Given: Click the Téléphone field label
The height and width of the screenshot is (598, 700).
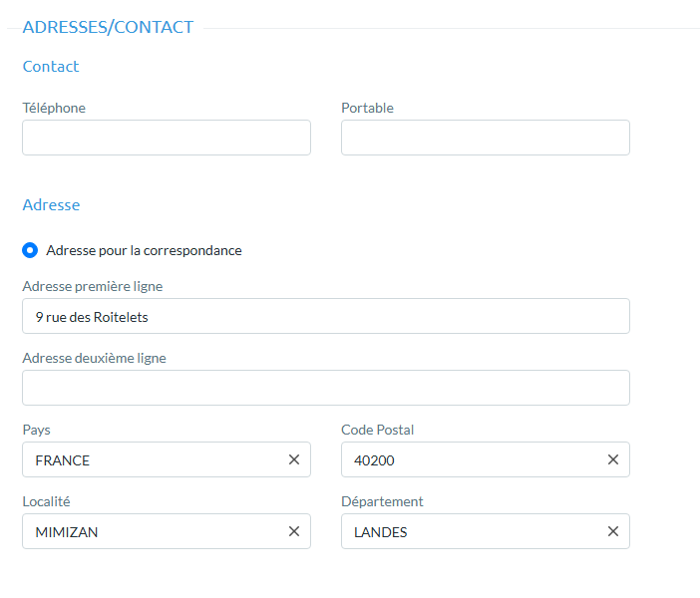Looking at the screenshot, I should (x=54, y=108).
